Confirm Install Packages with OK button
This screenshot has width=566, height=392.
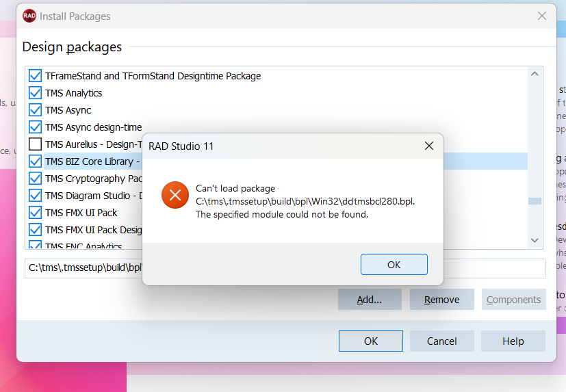(x=371, y=341)
